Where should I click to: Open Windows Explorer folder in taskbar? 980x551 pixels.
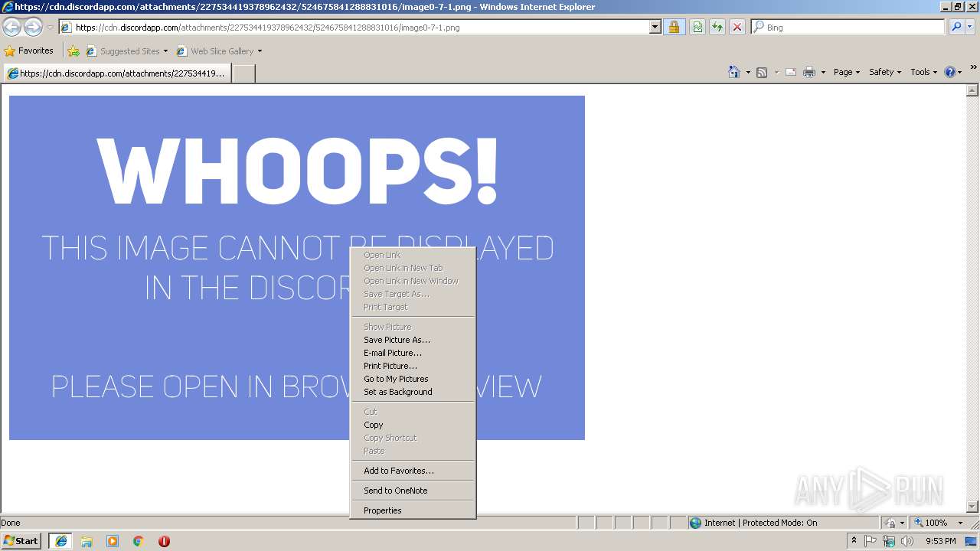click(x=87, y=541)
